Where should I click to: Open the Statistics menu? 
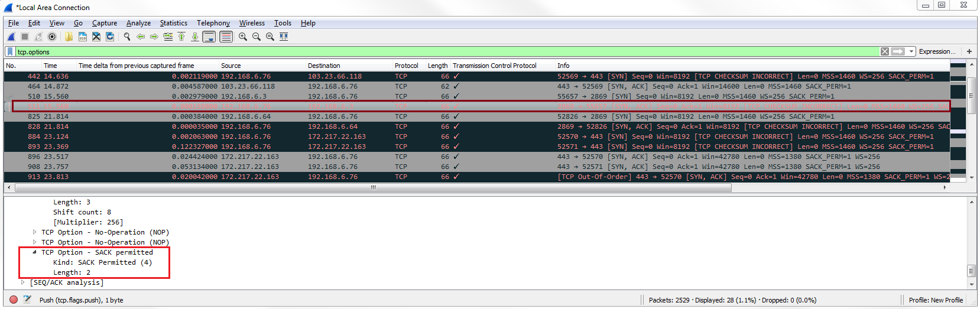pyautogui.click(x=173, y=23)
